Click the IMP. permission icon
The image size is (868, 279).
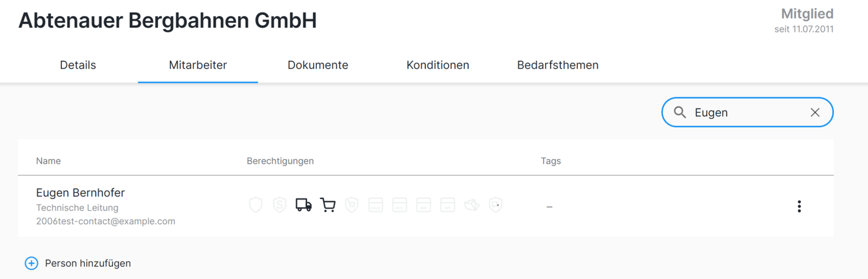tap(423, 205)
